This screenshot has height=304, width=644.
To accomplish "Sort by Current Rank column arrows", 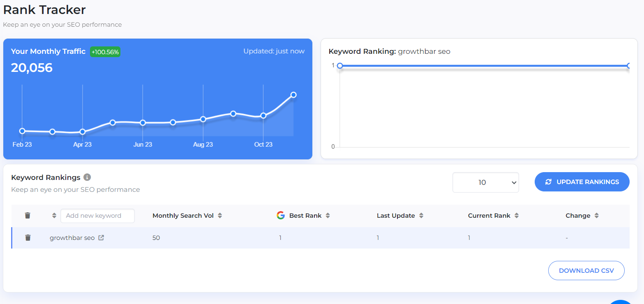I will [517, 216].
